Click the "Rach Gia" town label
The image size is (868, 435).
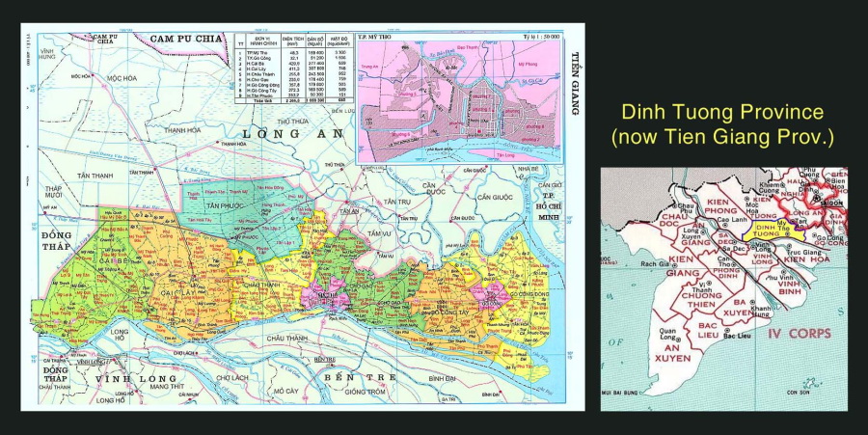(x=656, y=263)
